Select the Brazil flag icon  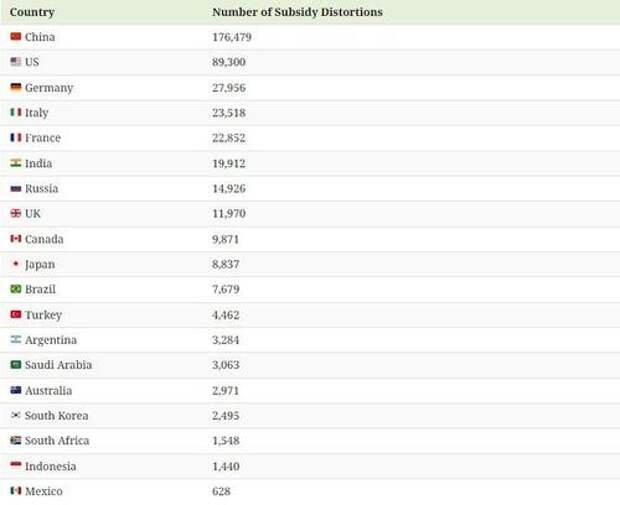point(16,289)
